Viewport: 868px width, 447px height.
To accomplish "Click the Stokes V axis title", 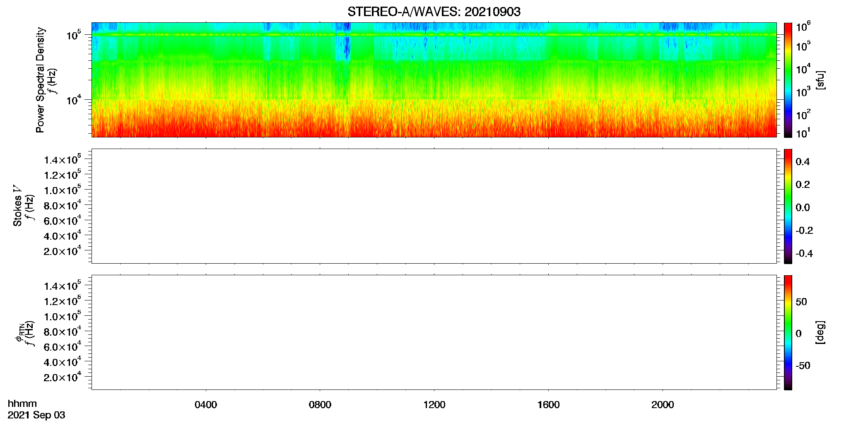I will pos(17,206).
